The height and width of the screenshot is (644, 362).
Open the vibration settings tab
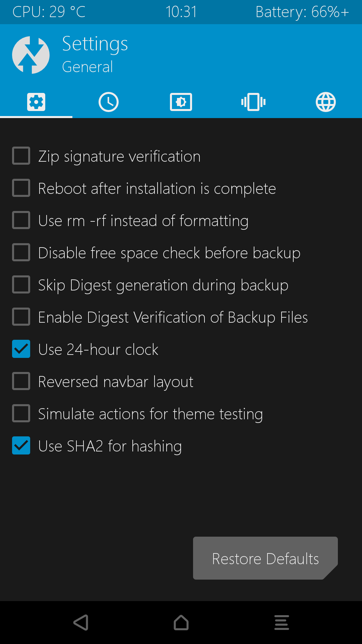tap(253, 102)
